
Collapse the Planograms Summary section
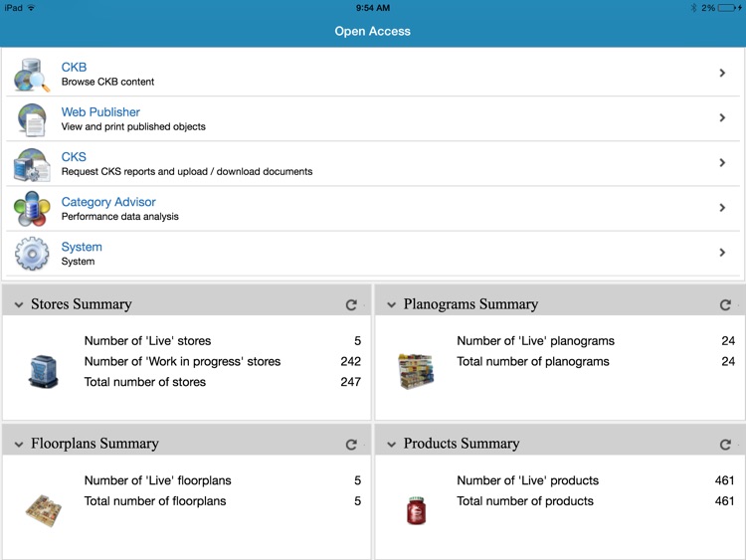point(392,304)
